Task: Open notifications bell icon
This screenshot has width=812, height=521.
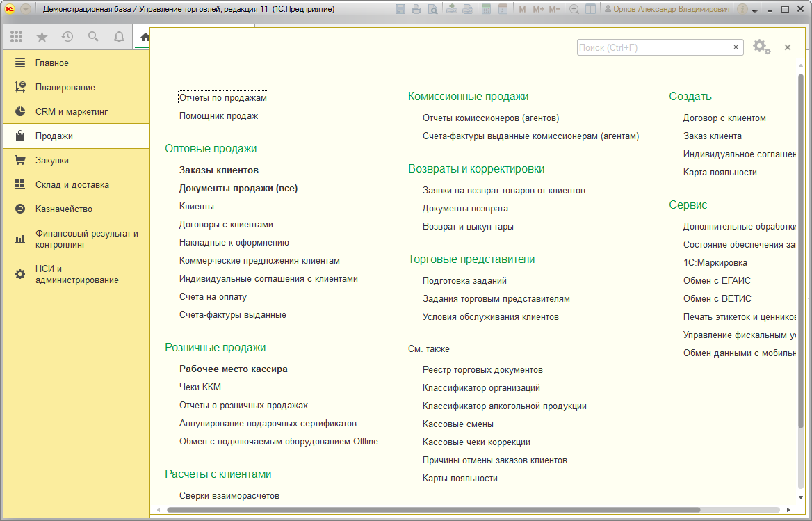Action: [x=119, y=36]
